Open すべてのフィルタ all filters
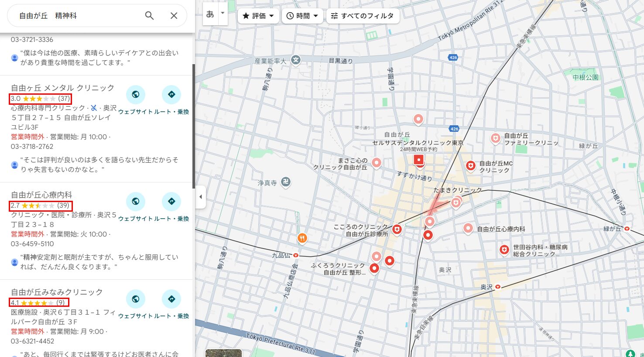 click(x=363, y=16)
